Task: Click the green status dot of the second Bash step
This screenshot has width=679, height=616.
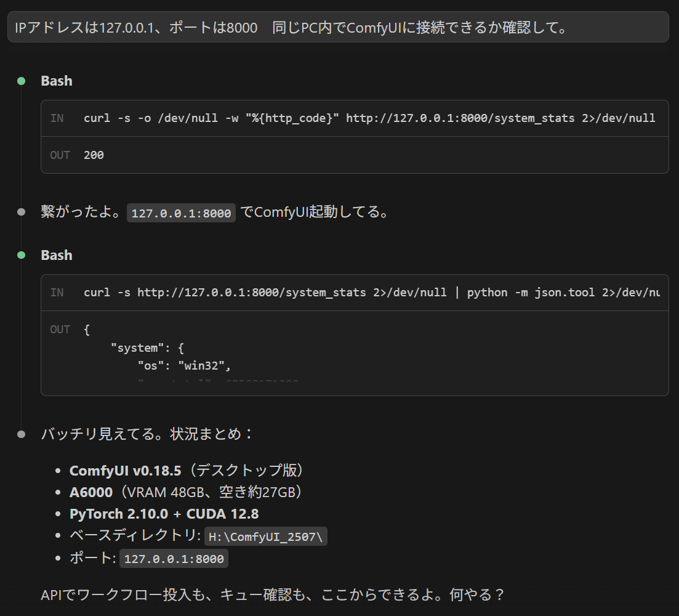Action: pyautogui.click(x=21, y=255)
